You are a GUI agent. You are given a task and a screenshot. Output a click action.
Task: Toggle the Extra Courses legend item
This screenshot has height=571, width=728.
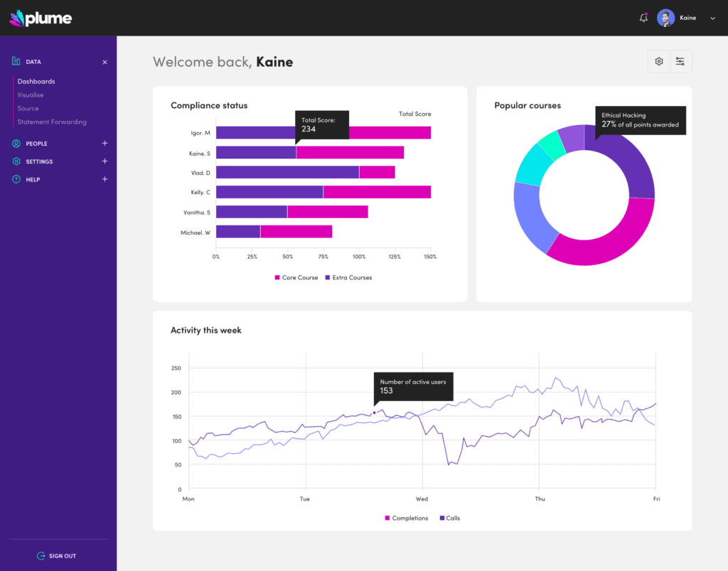coord(348,277)
